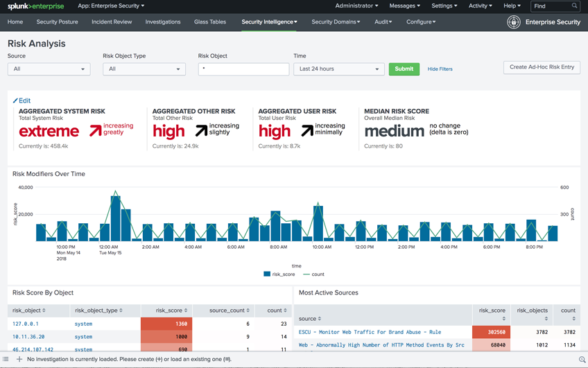Click the Enterprise Security shield icon
This screenshot has height=368, width=588.
tap(514, 22)
